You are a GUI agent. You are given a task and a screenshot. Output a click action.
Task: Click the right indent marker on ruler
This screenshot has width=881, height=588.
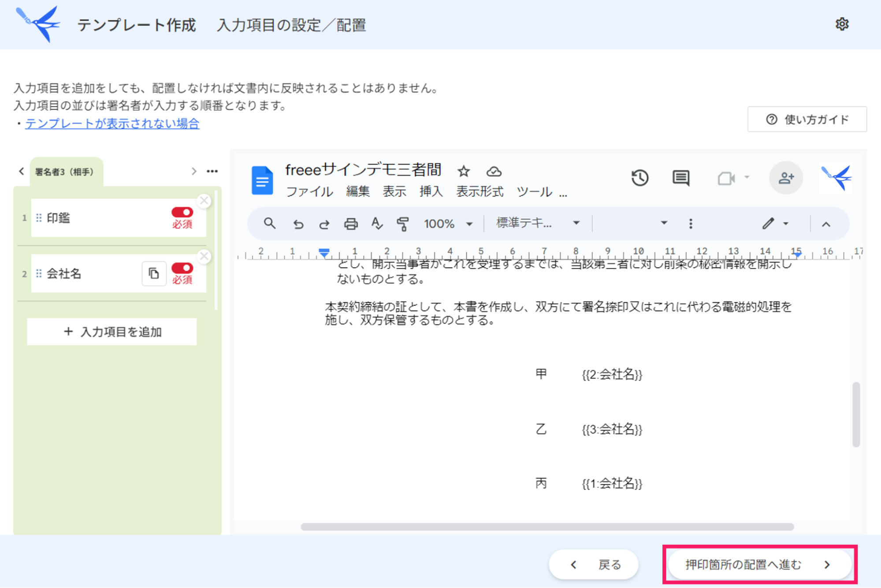tap(797, 254)
